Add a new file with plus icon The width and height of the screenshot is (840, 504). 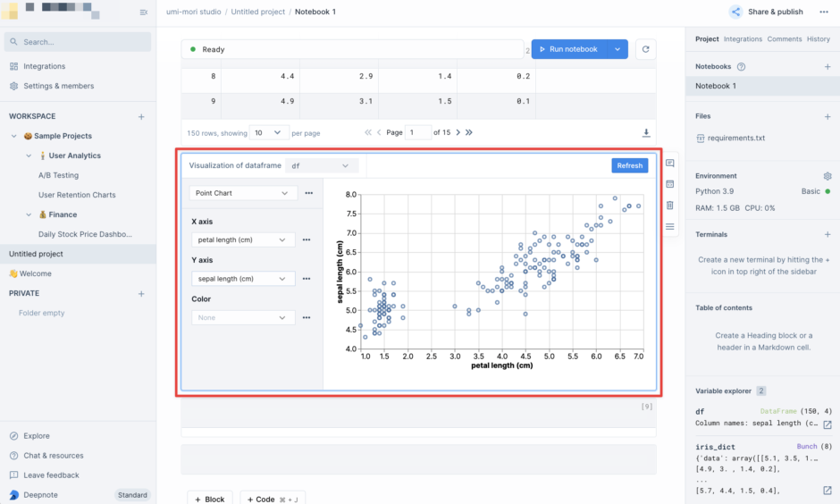point(827,116)
